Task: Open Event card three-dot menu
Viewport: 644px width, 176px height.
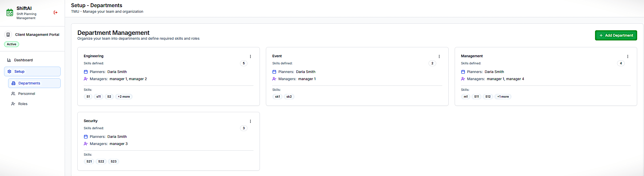Action: click(x=439, y=56)
